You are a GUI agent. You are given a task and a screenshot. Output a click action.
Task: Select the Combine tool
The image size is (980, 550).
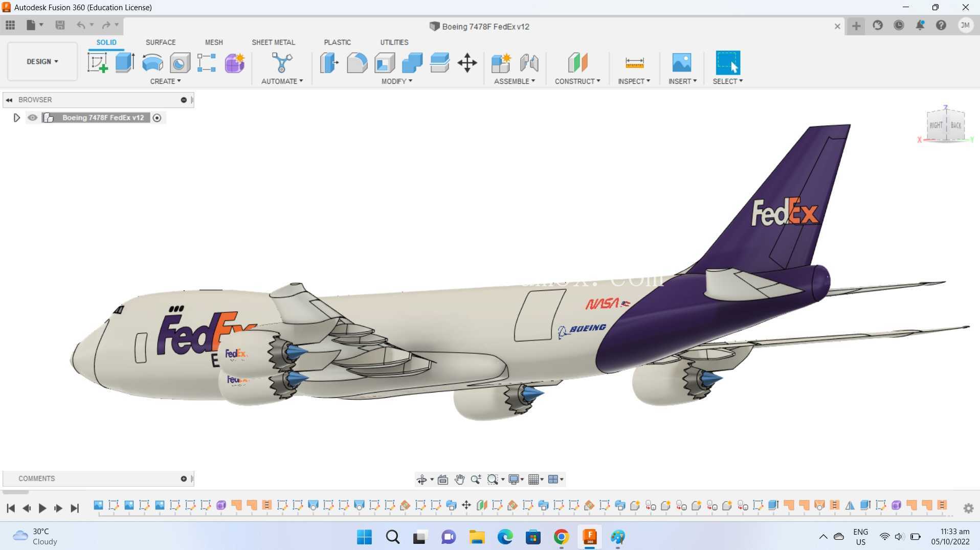[x=412, y=63]
